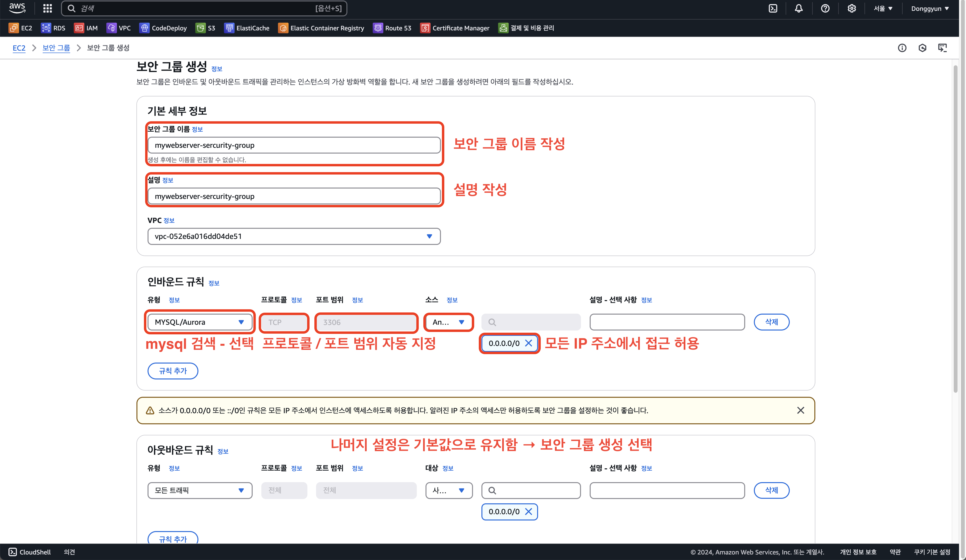966x560 pixels.
Task: Open the region selector showing 서울
Action: [x=883, y=8]
